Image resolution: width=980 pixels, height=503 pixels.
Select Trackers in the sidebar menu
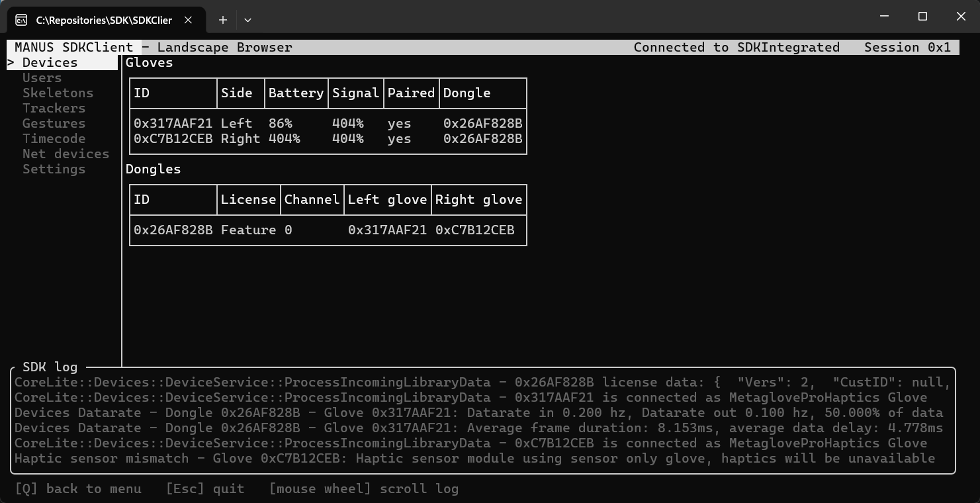coord(54,108)
